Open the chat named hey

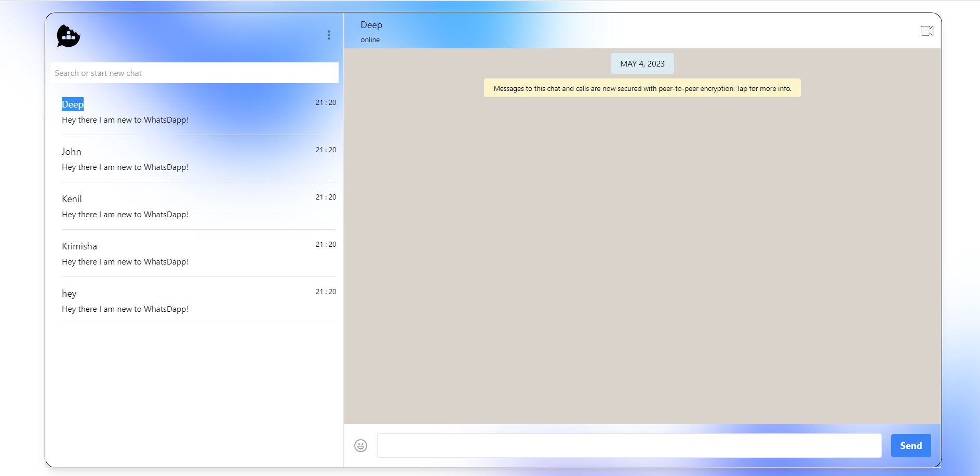199,300
